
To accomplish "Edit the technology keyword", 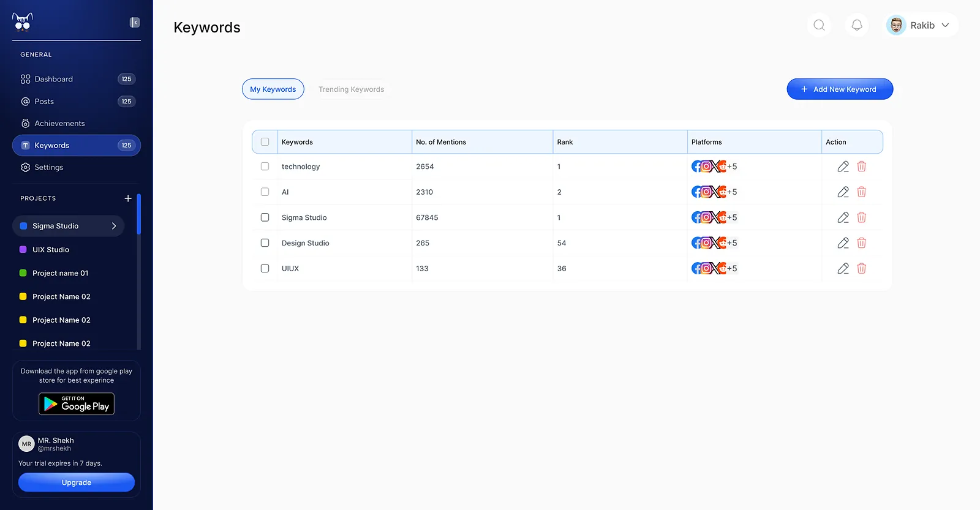I will (x=843, y=167).
